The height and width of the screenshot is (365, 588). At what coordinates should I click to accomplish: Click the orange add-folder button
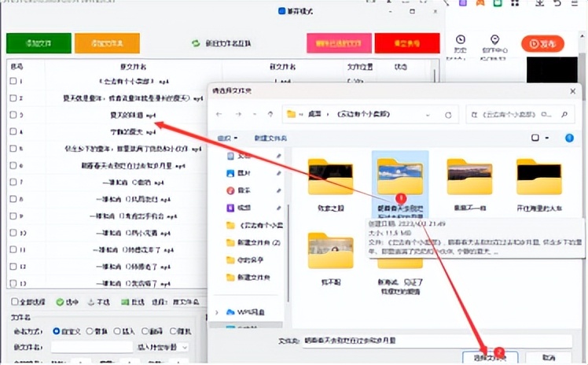[107, 43]
